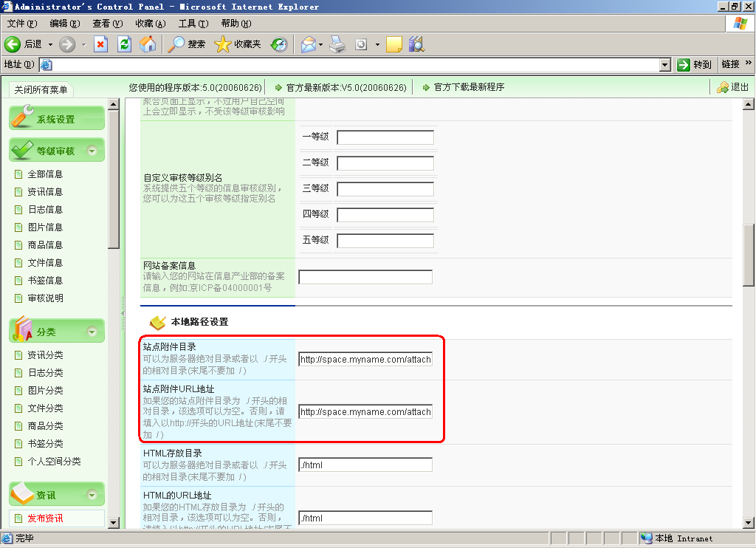Click the 三等级 alias input field
756x548 pixels.
coord(385,189)
